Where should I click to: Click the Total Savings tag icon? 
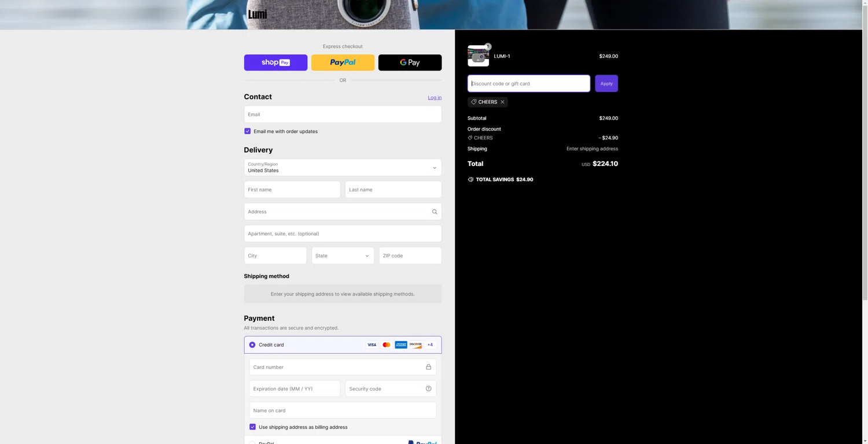point(470,179)
